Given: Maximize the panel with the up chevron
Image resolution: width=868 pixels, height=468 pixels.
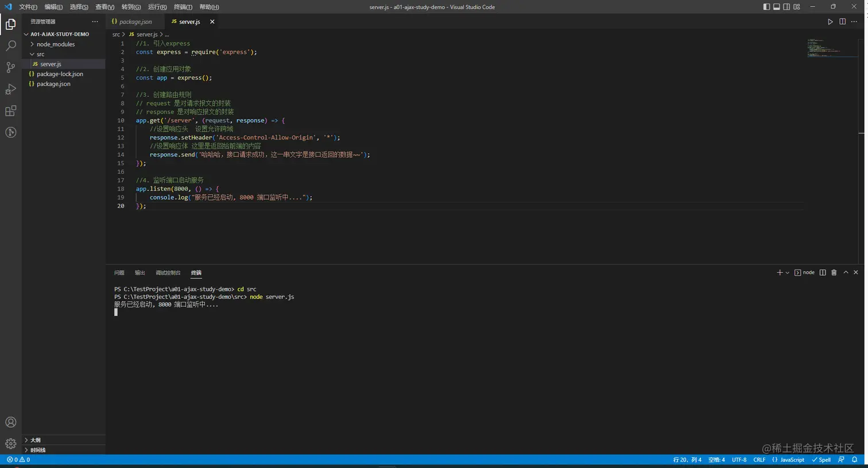Looking at the screenshot, I should pos(846,272).
